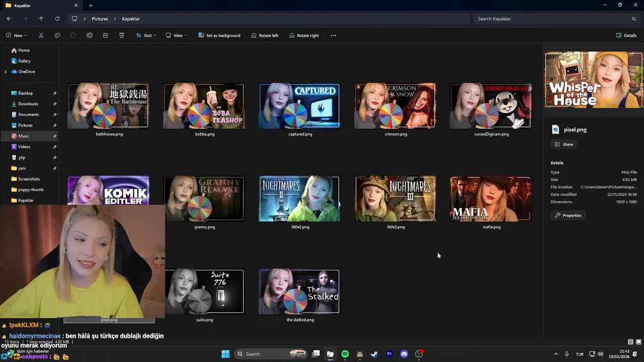Click the microphone tray icon

(x=567, y=354)
